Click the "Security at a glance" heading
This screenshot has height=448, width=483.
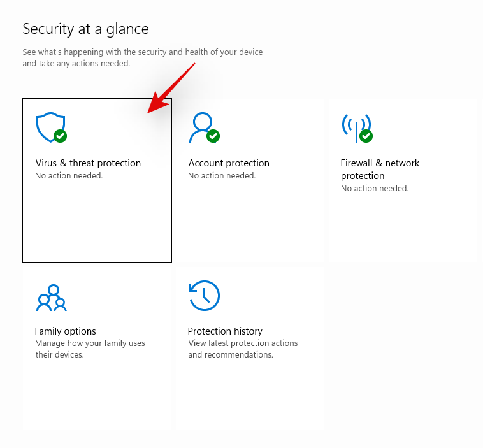coord(85,29)
